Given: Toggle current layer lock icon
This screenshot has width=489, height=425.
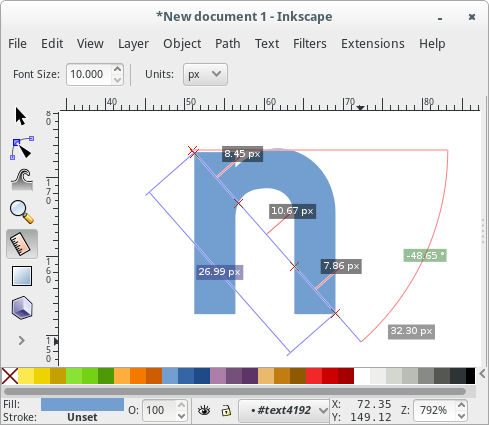Looking at the screenshot, I should coord(226,410).
